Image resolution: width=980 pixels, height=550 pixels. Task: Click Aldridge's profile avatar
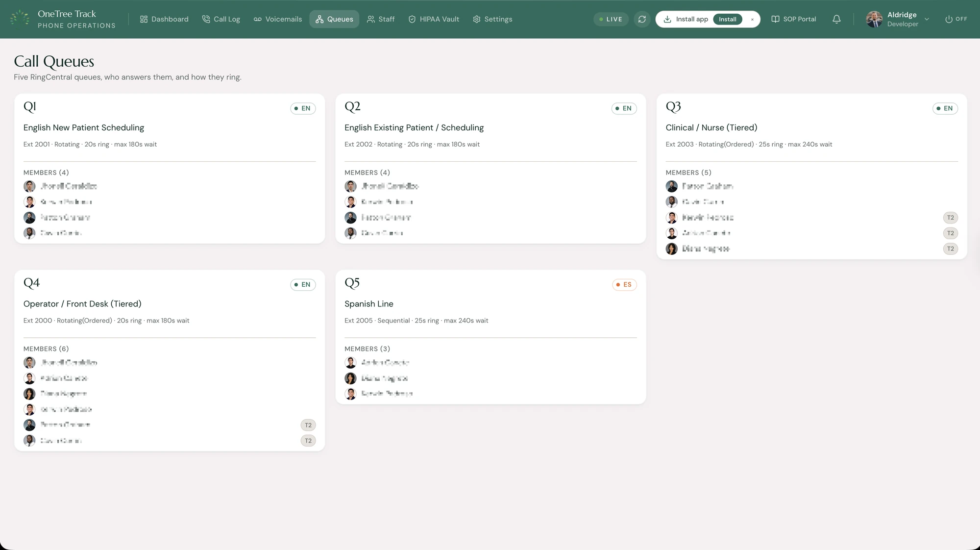[874, 19]
